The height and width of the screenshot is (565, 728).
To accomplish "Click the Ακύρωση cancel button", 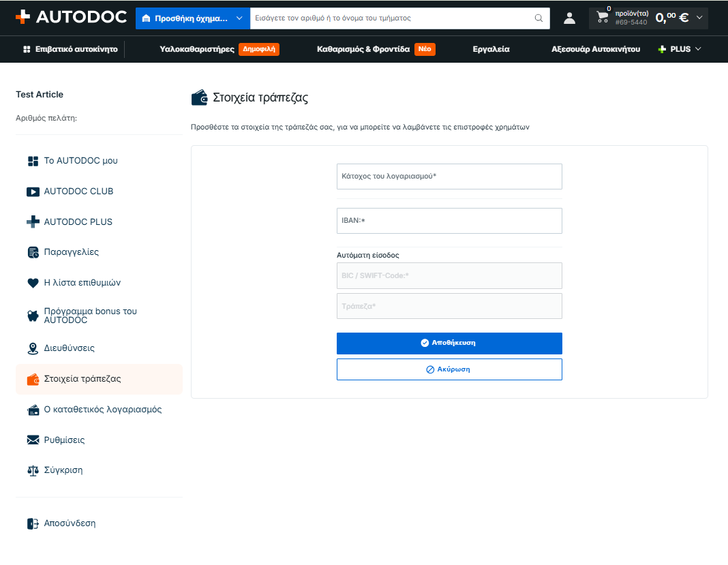I will pos(449,369).
